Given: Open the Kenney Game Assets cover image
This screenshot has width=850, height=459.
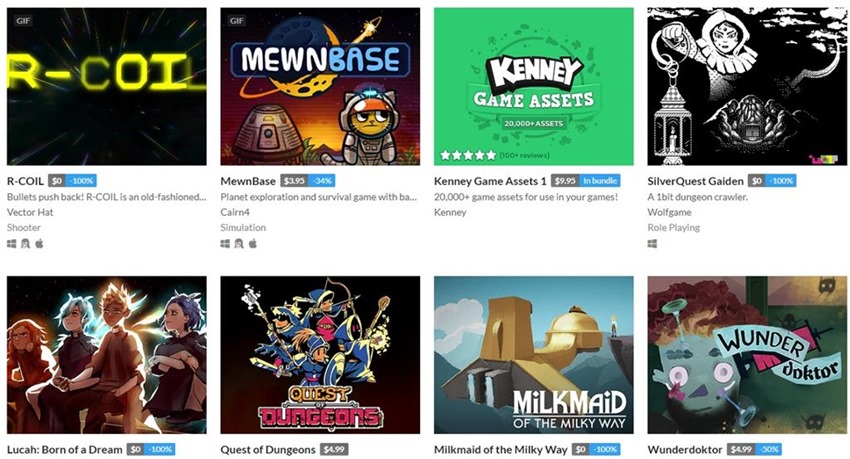Looking at the screenshot, I should pyautogui.click(x=533, y=86).
